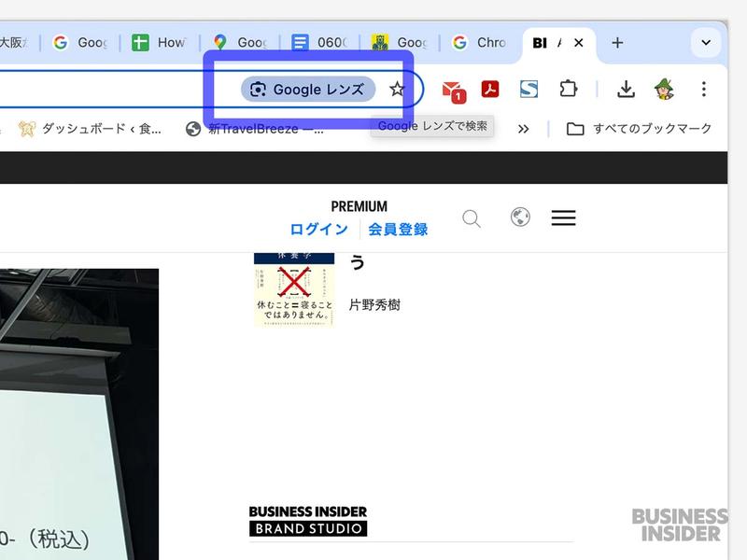The image size is (747, 560).
Task: Switch to the 0600 Google Docs tab
Action: (319, 43)
